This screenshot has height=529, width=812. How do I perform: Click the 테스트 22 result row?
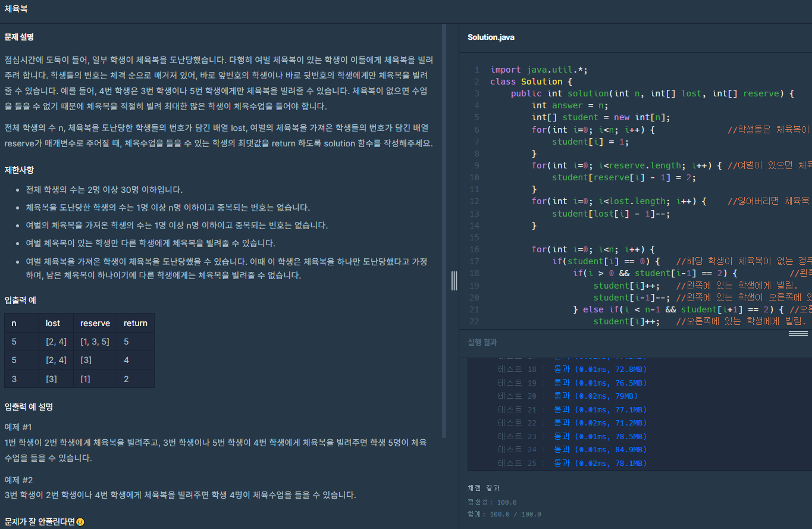(572, 423)
